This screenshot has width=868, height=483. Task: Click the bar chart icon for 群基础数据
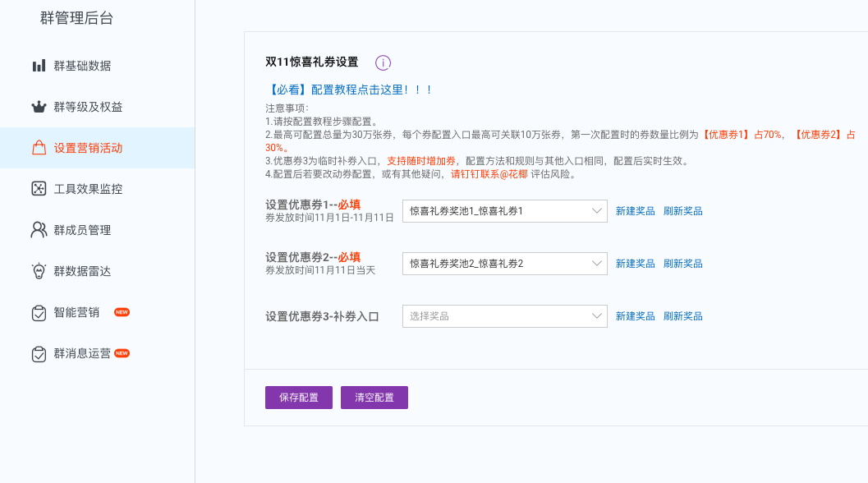click(39, 66)
